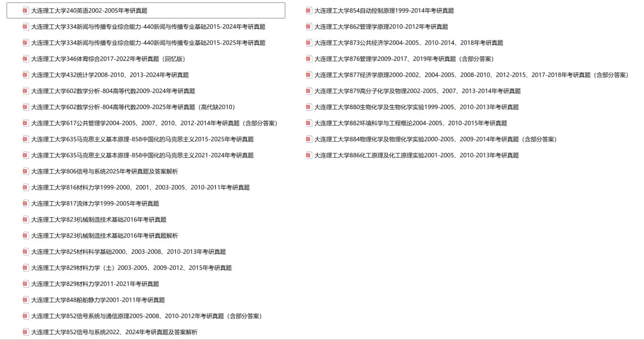
Task: Select 876管理学2009-2017、2019年考研真题
Action: click(x=404, y=58)
